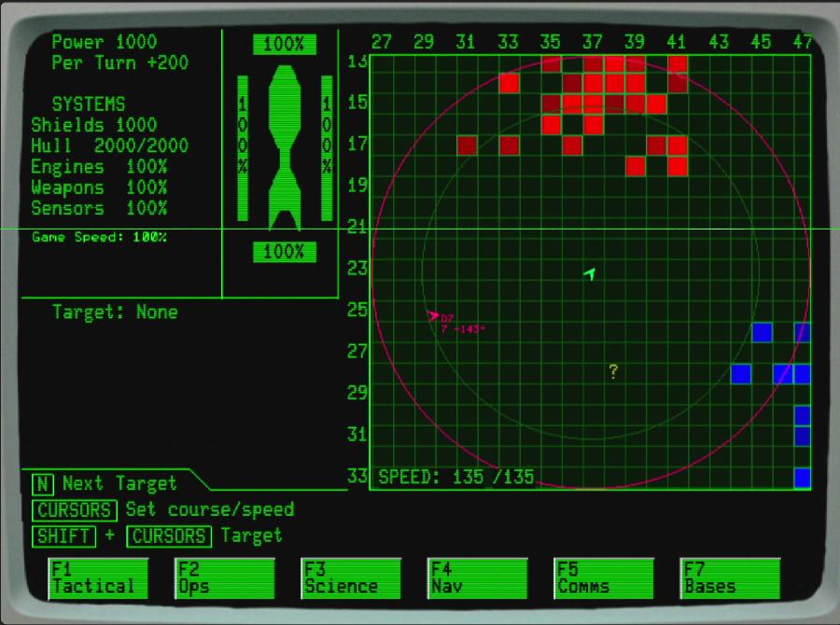Viewport: 840px width, 625px height.
Task: Open the F1 Tactical screen
Action: 98,578
